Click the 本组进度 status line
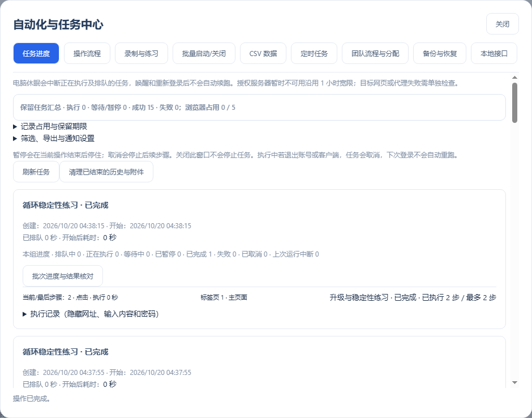 (171, 254)
